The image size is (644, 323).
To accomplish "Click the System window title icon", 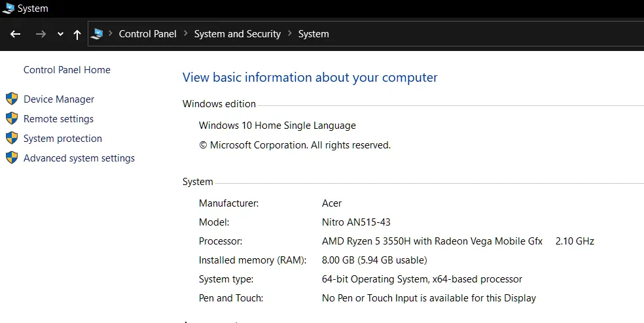I will coord(9,8).
